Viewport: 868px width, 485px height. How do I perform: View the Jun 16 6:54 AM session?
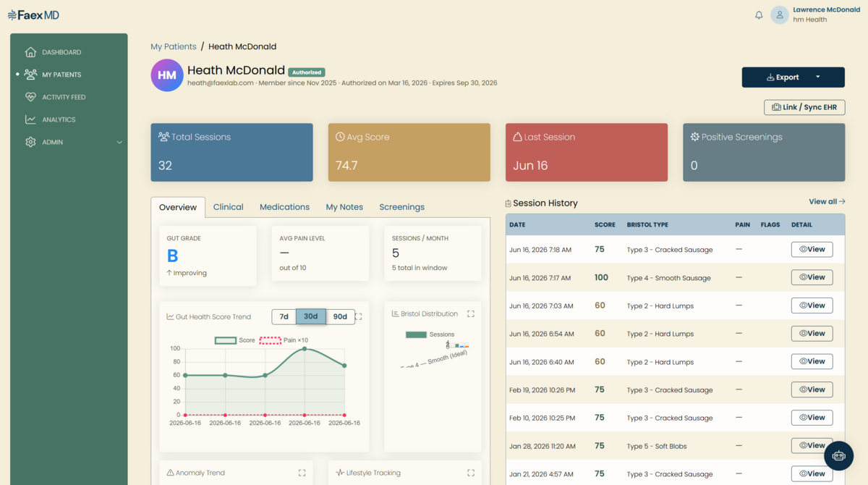pos(812,334)
